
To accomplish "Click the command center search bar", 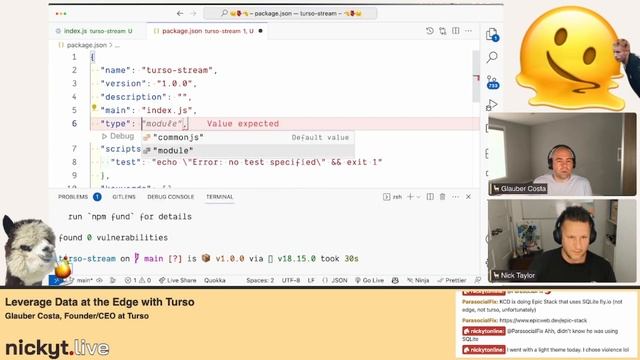I will pos(290,13).
